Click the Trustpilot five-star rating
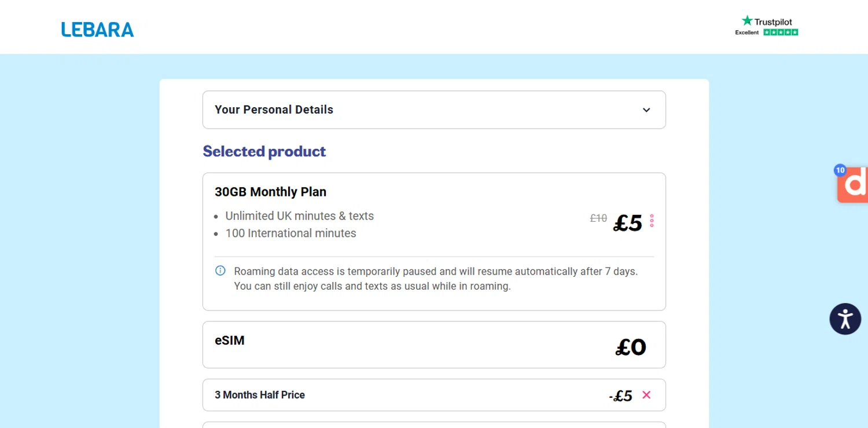Image resolution: width=868 pixels, height=428 pixels. pyautogui.click(x=781, y=32)
